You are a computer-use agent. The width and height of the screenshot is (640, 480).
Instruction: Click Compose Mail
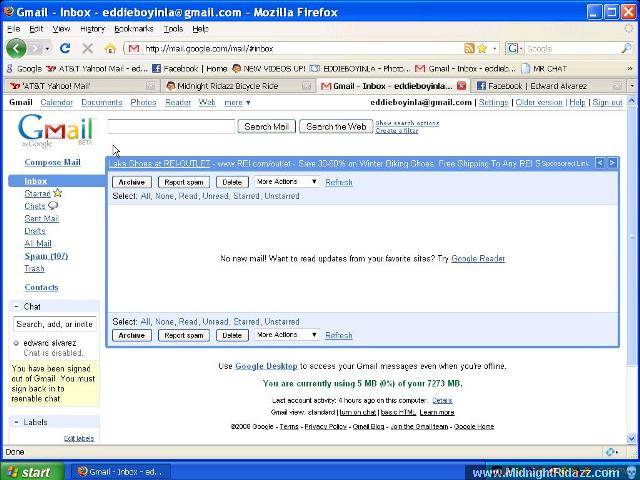pos(52,162)
